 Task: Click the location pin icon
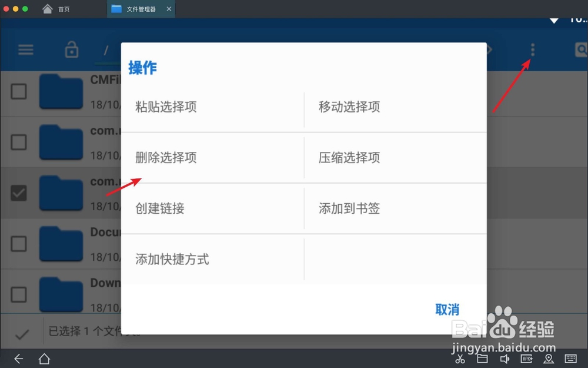549,358
